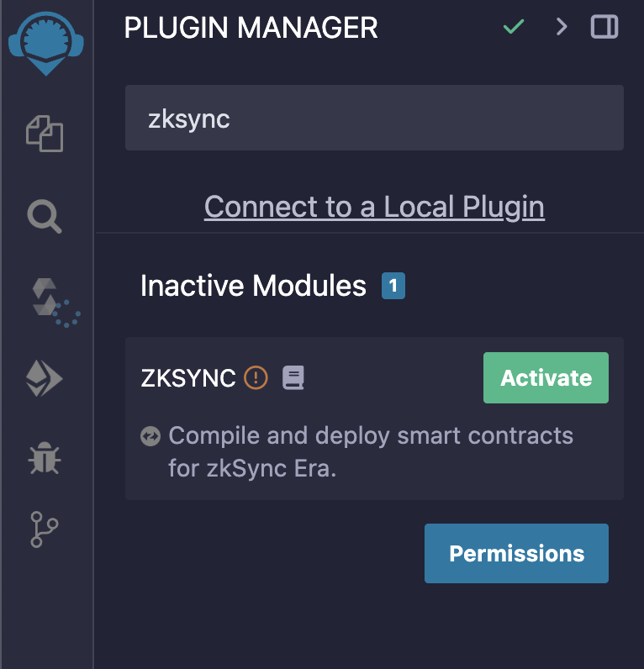This screenshot has width=644, height=669.
Task: Click the Inactive Modules heading
Action: tap(253, 287)
